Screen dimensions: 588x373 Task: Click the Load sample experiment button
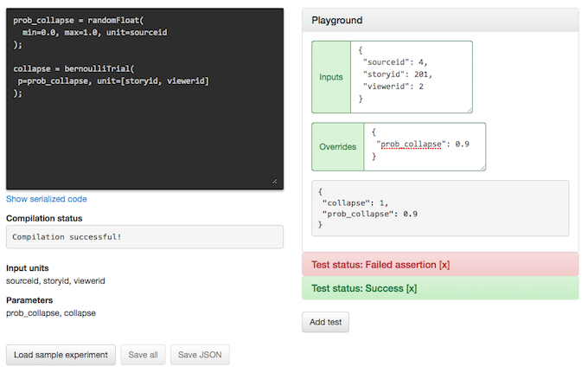pyautogui.click(x=61, y=355)
